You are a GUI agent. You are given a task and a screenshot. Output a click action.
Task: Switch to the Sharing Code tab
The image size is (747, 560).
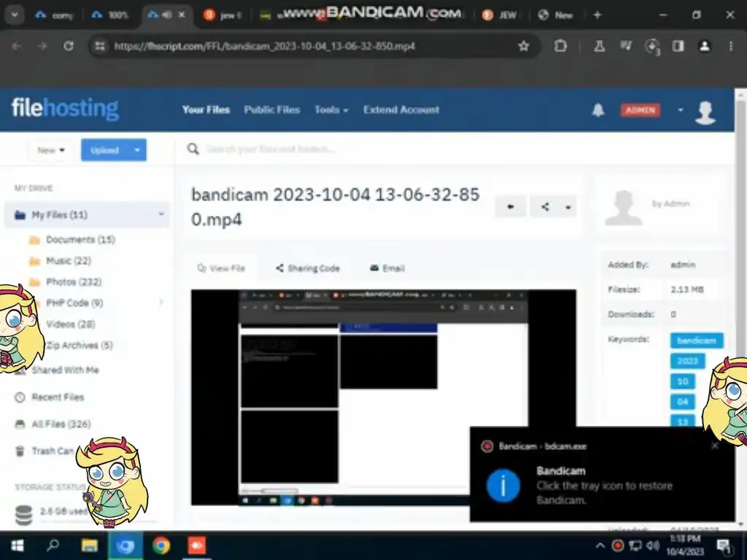point(308,268)
